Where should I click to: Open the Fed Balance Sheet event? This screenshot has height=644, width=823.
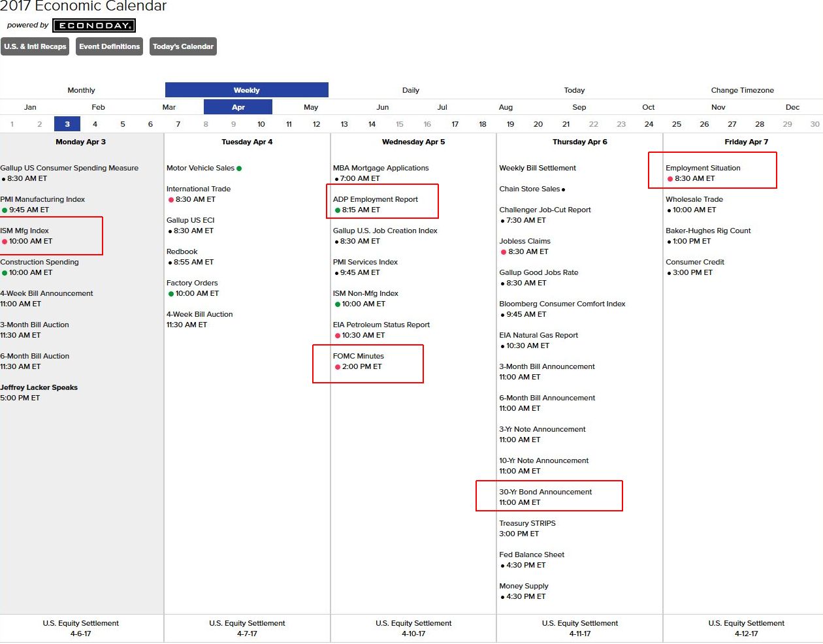(532, 555)
